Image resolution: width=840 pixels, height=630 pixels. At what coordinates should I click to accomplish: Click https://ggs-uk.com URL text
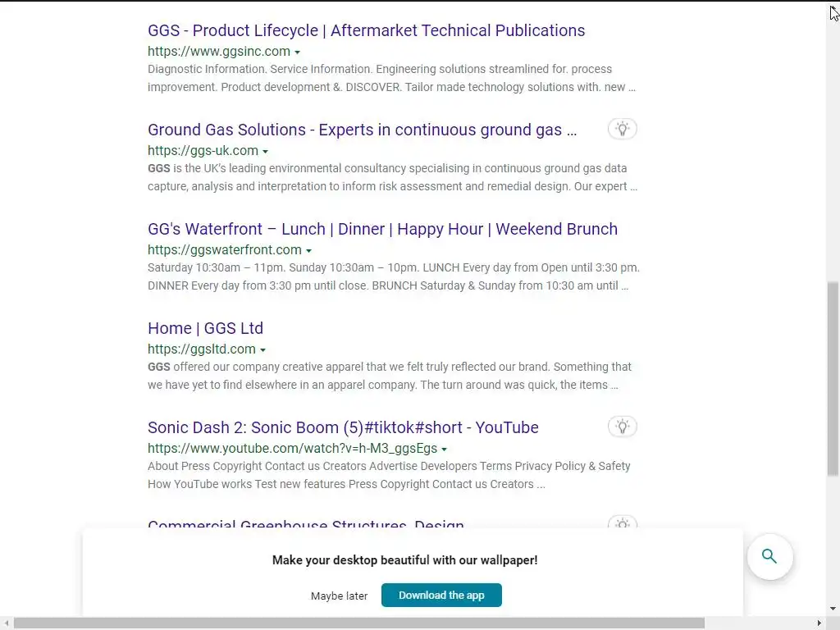click(x=203, y=151)
